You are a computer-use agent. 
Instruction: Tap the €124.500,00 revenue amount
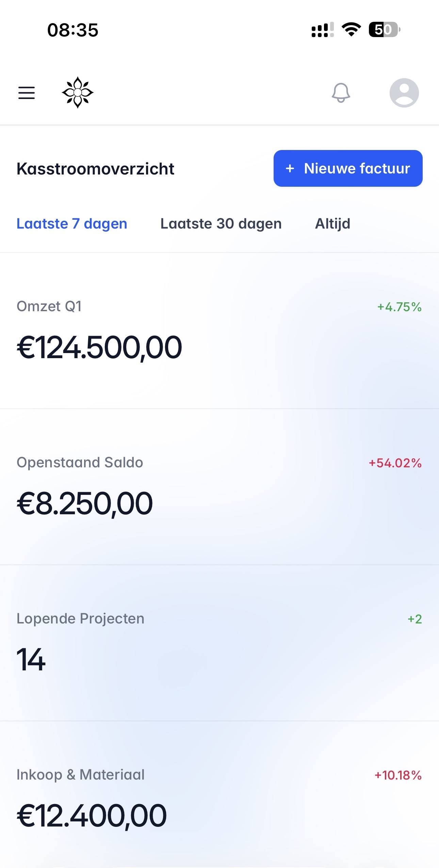click(x=99, y=347)
